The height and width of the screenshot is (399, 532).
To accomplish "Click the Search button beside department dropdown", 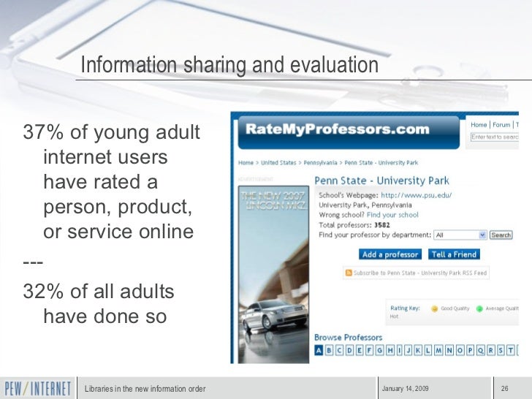I will coord(501,235).
